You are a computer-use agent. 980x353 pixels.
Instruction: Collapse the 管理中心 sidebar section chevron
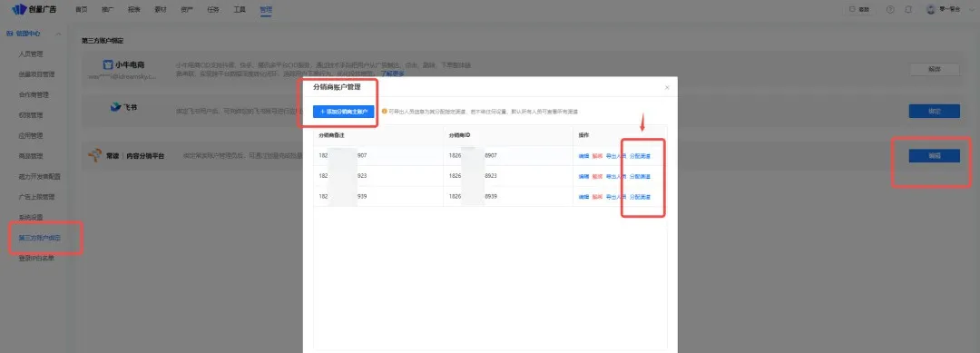pyautogui.click(x=58, y=34)
